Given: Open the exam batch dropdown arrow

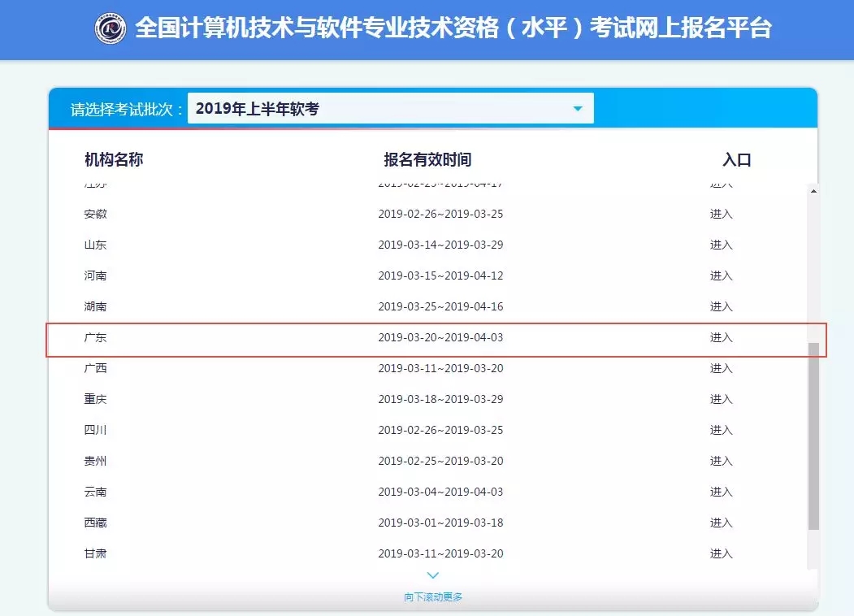Looking at the screenshot, I should pyautogui.click(x=578, y=108).
